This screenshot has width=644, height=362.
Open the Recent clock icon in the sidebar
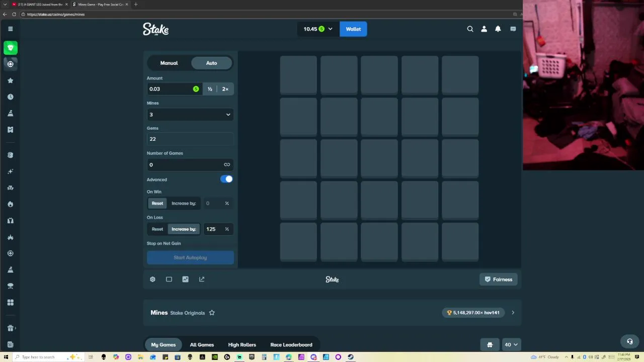tap(10, 97)
